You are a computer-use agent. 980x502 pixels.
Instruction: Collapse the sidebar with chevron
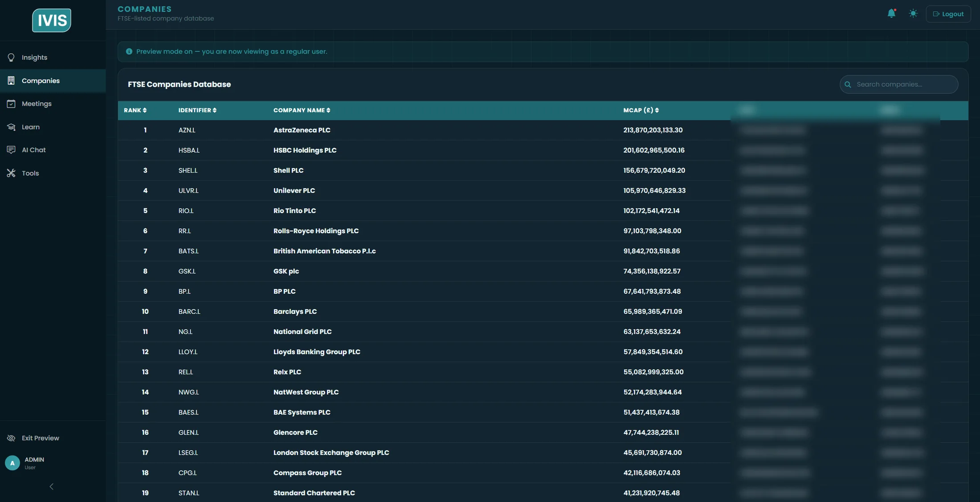tap(52, 486)
